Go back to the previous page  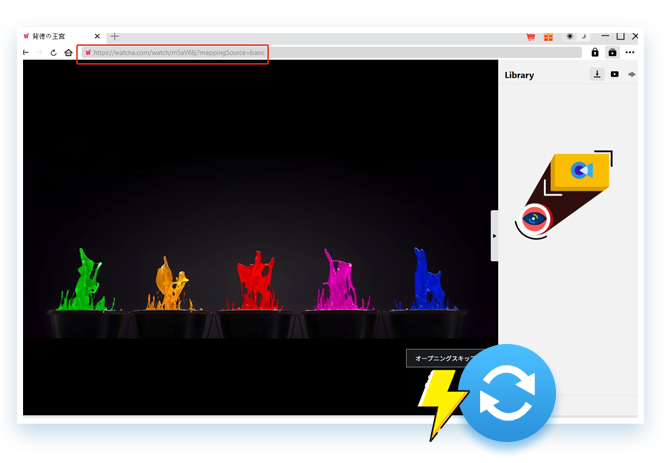point(26,53)
